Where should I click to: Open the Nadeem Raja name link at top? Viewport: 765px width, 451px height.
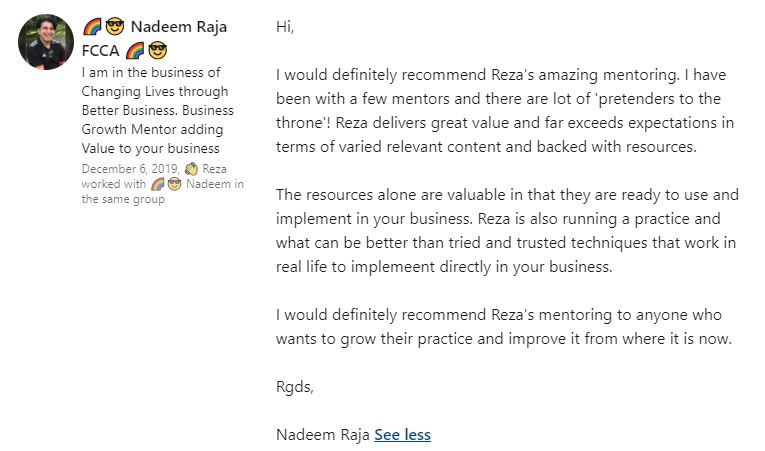click(x=180, y=27)
